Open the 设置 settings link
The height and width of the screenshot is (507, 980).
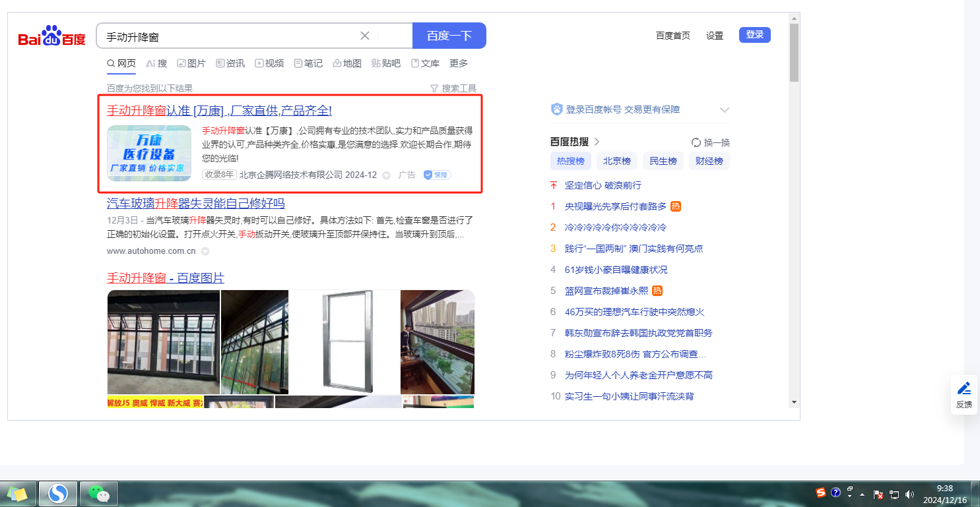715,36
